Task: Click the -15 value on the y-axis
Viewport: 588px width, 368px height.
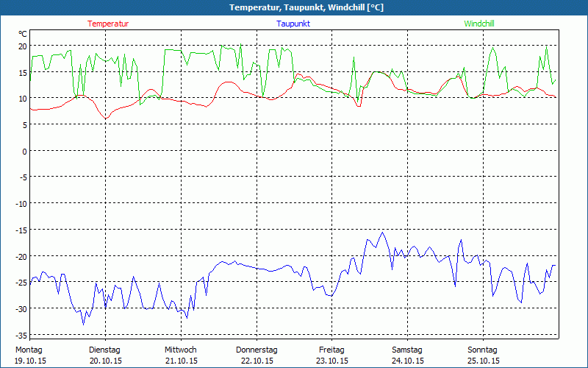Action: pos(21,230)
